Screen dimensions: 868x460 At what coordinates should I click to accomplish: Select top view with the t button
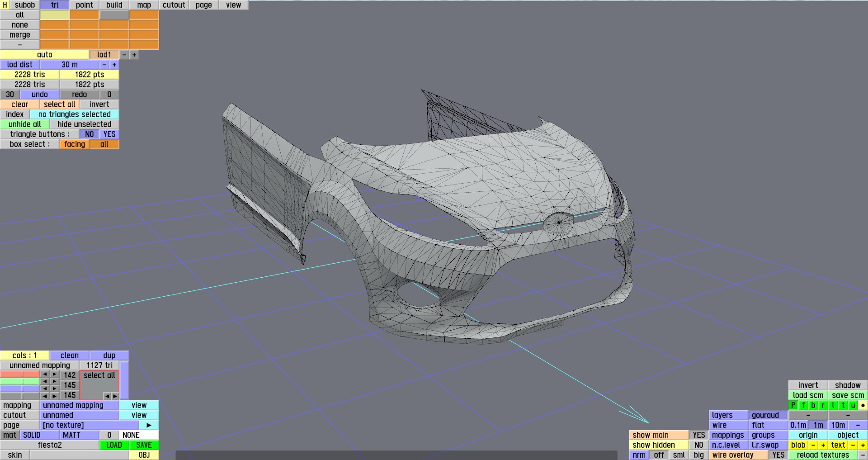[x=843, y=405]
